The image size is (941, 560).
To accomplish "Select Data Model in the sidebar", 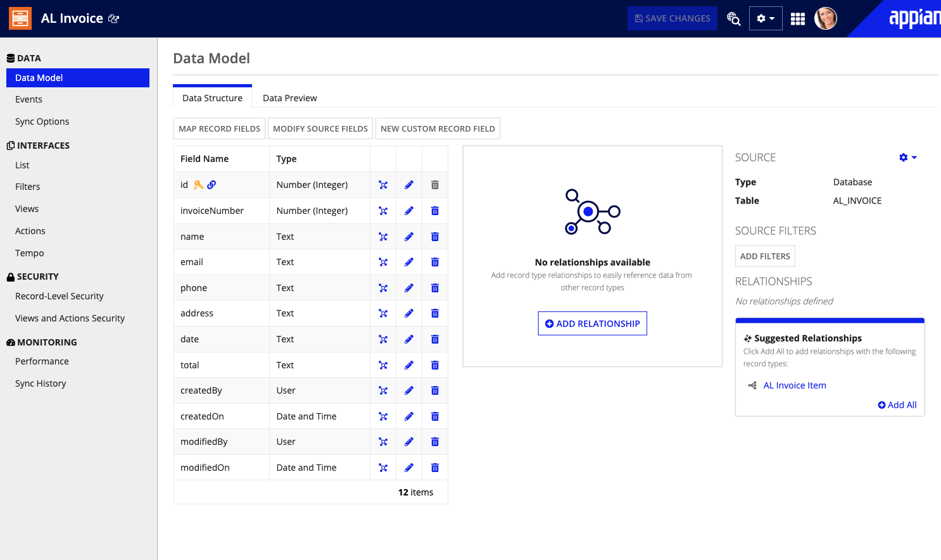I will coord(78,78).
